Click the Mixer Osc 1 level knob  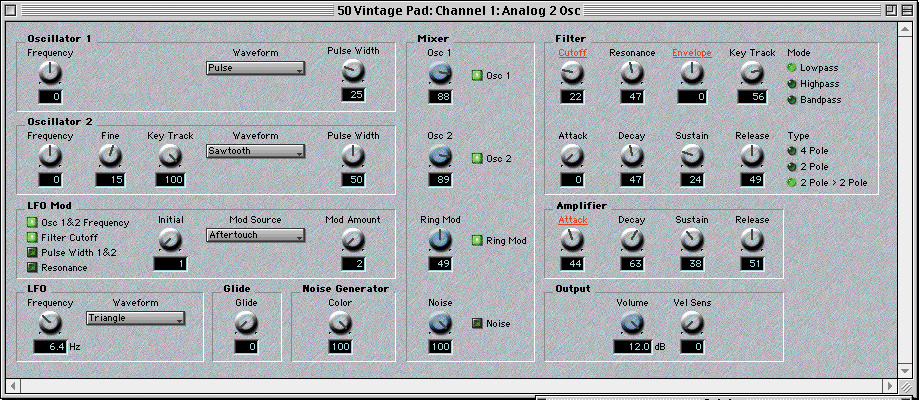[440, 73]
